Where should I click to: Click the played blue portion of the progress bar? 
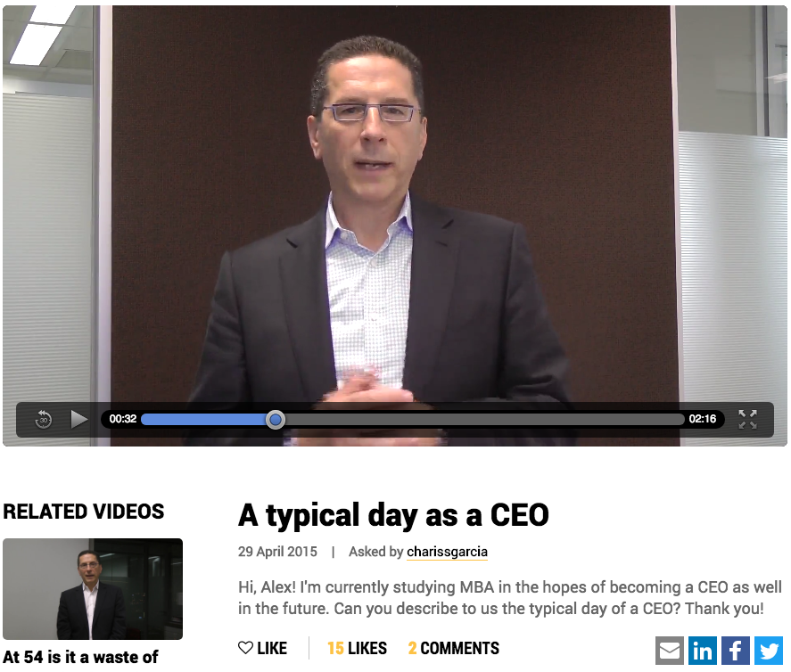pyautogui.click(x=204, y=420)
